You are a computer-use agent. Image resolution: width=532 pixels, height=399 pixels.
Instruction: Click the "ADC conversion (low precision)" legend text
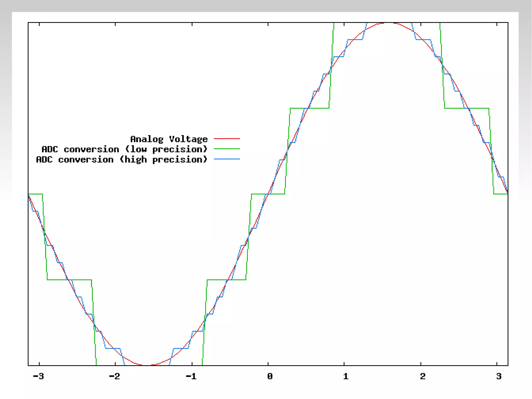click(124, 149)
